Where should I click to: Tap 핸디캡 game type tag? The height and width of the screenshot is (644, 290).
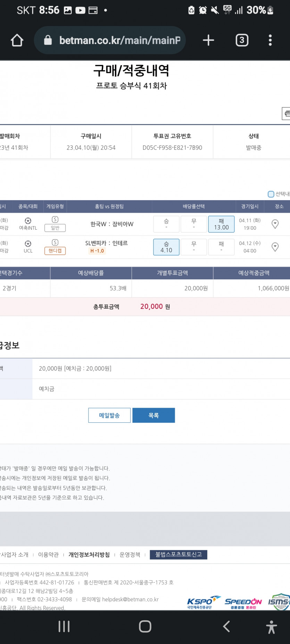[55, 251]
